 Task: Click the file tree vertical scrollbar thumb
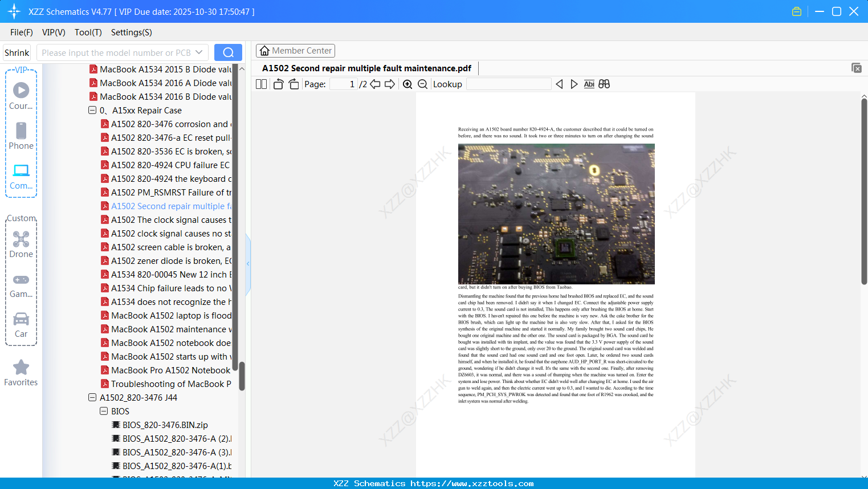[242, 376]
